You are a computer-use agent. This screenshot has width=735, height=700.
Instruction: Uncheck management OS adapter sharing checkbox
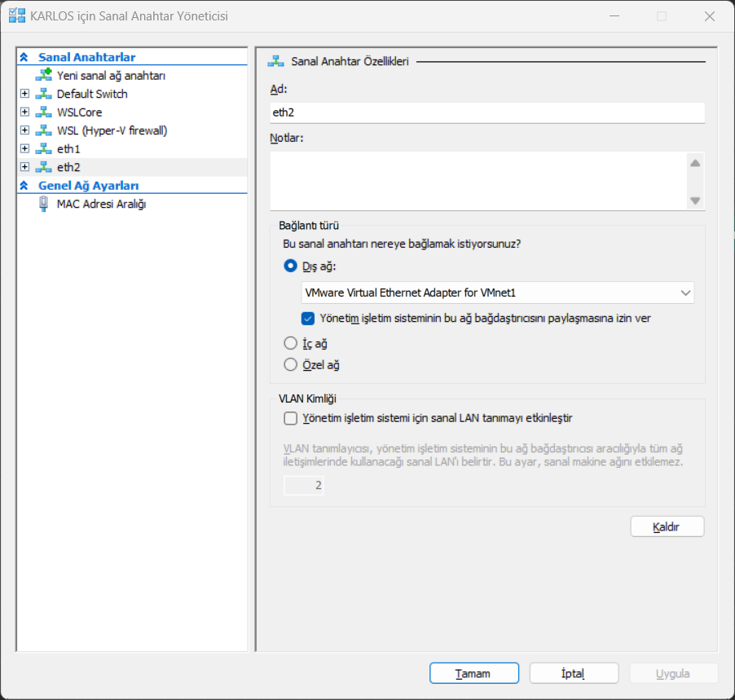pos(308,319)
